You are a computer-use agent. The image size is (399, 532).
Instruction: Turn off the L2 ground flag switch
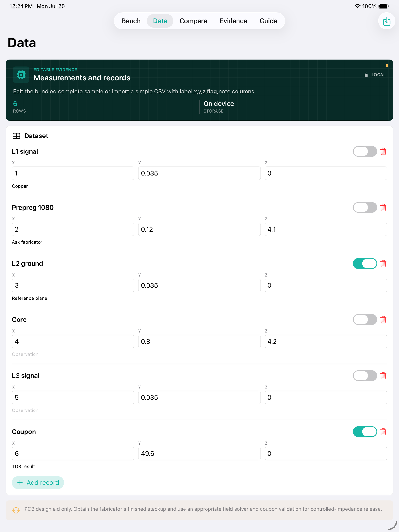click(x=365, y=264)
